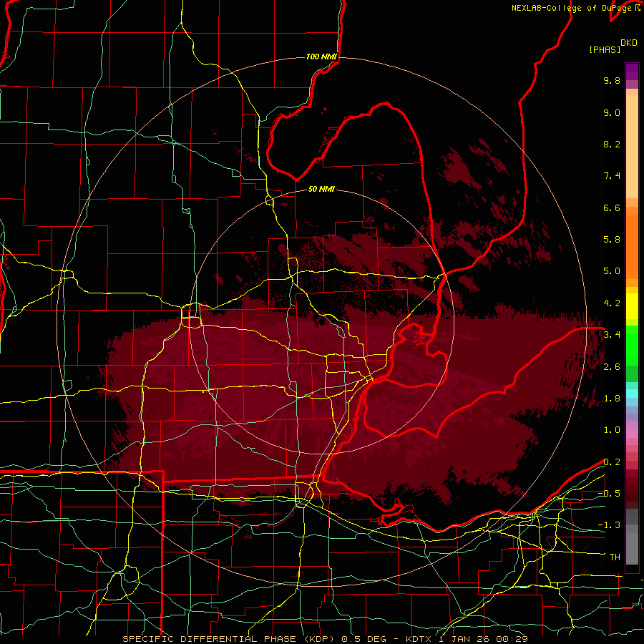Click the 3.4 scale value
This screenshot has height=644, width=644.
click(612, 335)
